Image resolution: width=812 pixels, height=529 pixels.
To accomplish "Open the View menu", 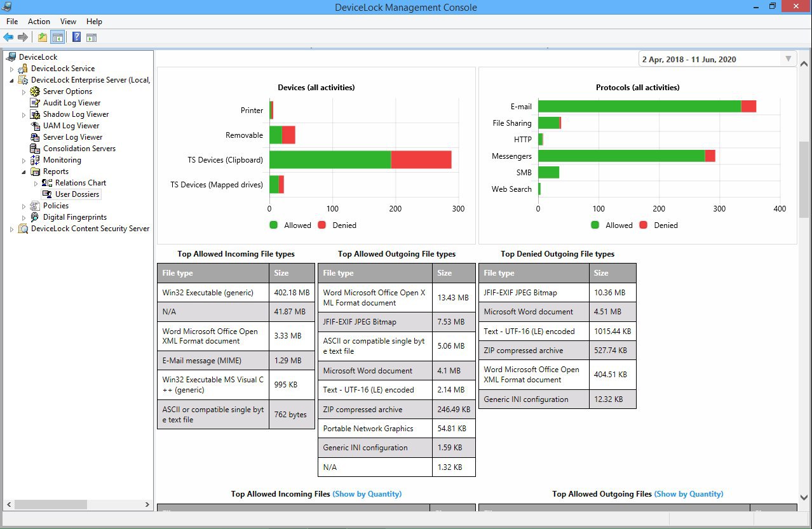I will (x=68, y=22).
